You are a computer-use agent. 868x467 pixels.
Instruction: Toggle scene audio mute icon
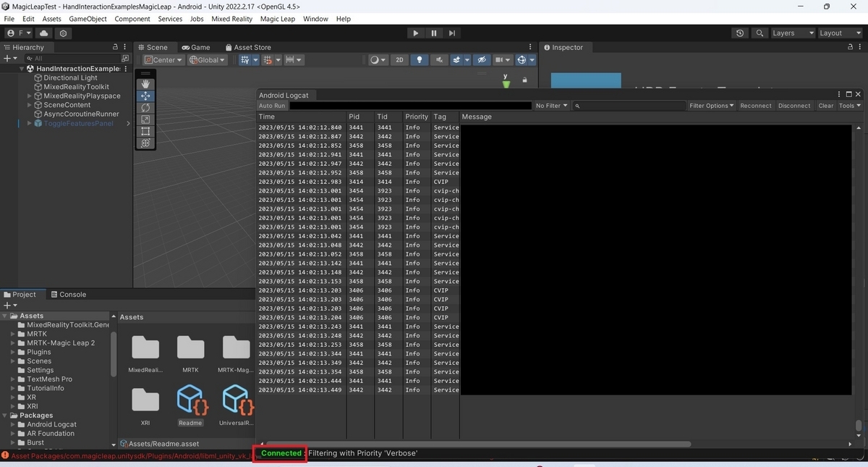438,60
